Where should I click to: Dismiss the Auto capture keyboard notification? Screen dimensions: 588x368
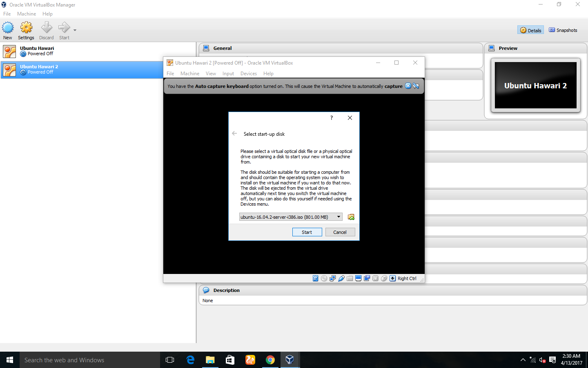click(x=408, y=86)
